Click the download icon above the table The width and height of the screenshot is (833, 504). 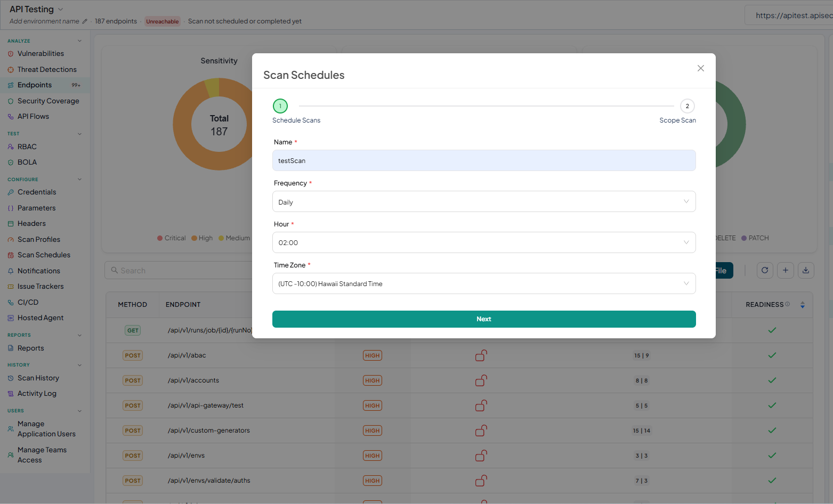806,270
